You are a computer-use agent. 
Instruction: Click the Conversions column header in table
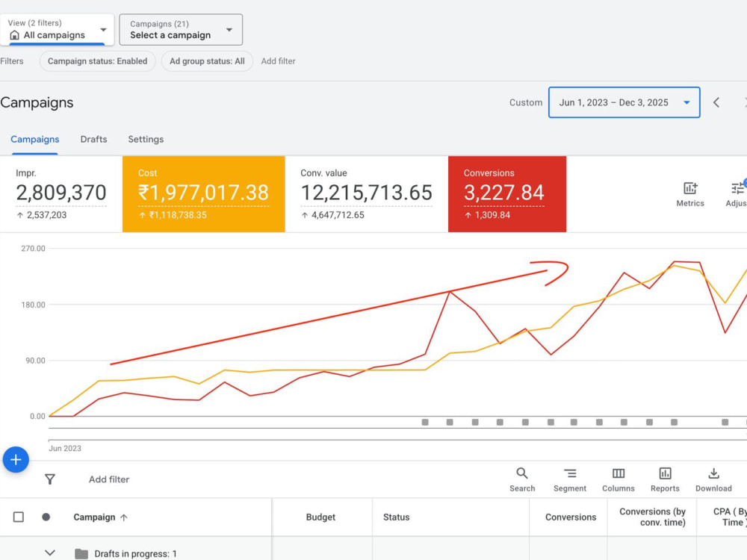[571, 517]
